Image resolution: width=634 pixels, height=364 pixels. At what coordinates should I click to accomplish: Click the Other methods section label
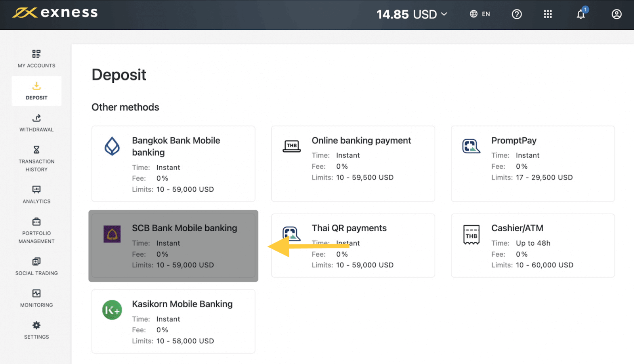[125, 107]
